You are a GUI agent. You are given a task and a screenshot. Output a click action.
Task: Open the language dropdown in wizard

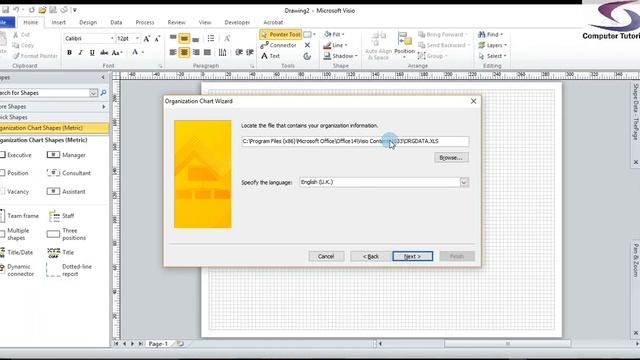click(x=464, y=182)
